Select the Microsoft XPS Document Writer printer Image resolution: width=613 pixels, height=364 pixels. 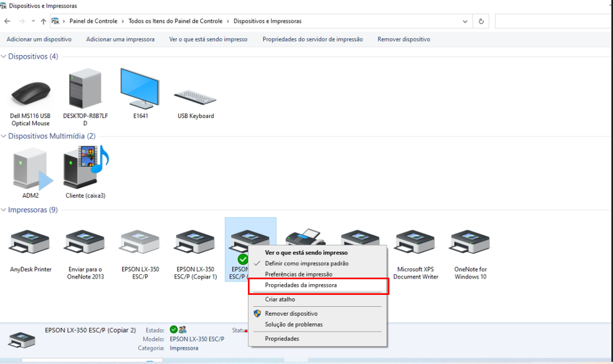click(415, 254)
